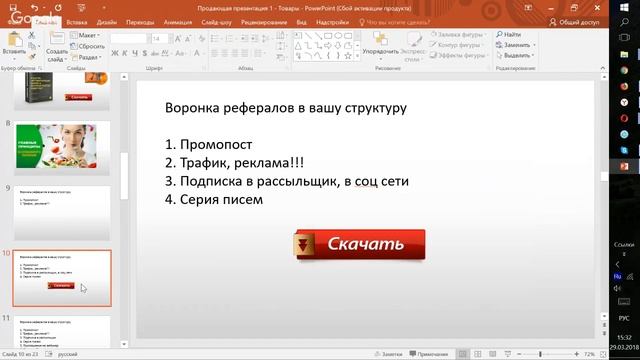
Task: Zoom in with plus button
Action: [x=576, y=354]
